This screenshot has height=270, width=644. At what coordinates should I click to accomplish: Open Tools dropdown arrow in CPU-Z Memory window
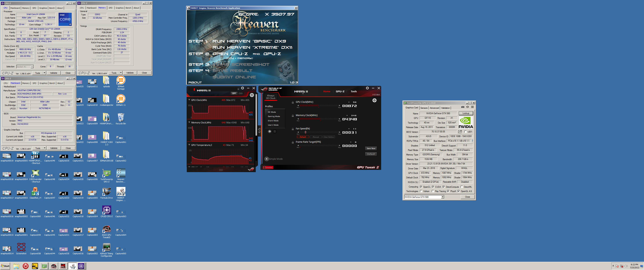(x=121, y=73)
